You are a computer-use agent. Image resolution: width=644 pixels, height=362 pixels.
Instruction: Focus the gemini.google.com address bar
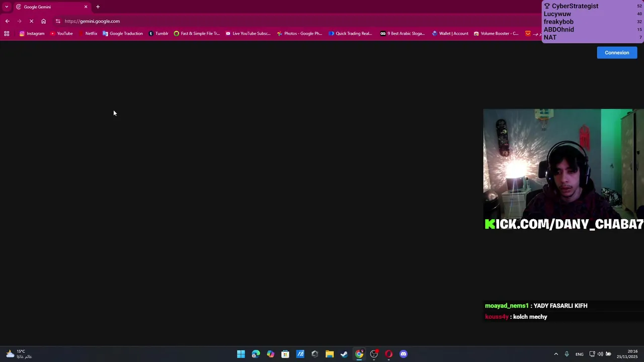[x=297, y=21]
